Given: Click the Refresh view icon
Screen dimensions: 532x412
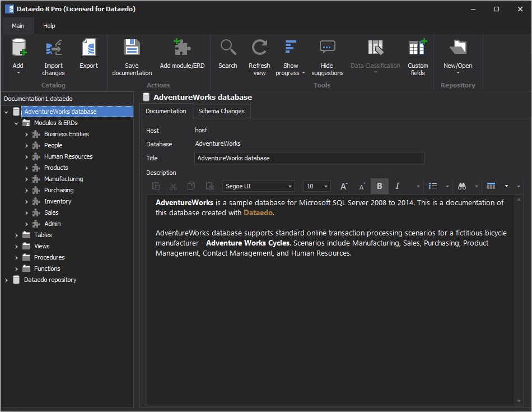Looking at the screenshot, I should point(259,49).
